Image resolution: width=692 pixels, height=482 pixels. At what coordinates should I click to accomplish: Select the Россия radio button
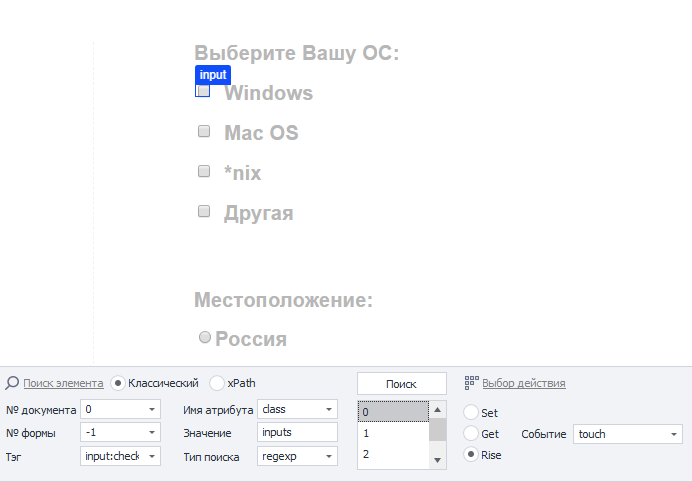pos(205,338)
